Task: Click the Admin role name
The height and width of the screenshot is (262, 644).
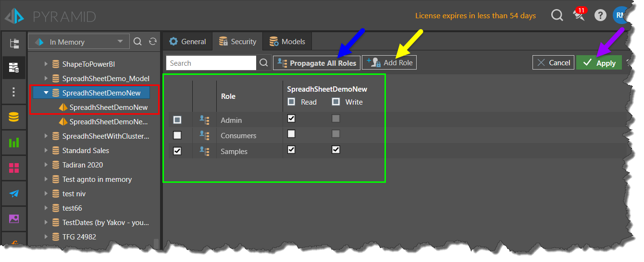Action: pos(231,120)
